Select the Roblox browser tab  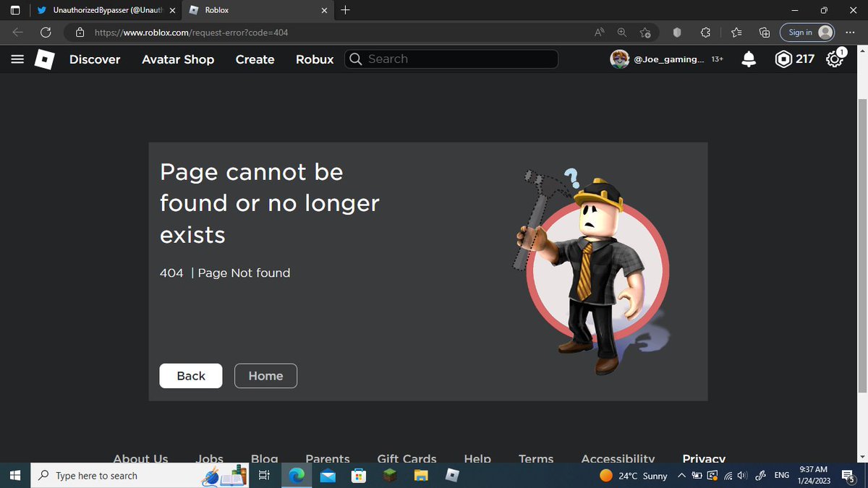click(x=257, y=10)
